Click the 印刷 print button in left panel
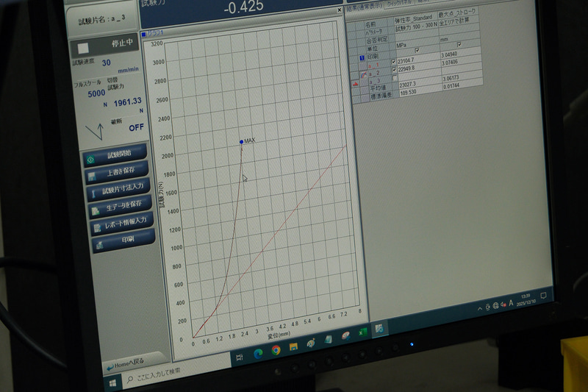The width and height of the screenshot is (588, 392). click(123, 241)
